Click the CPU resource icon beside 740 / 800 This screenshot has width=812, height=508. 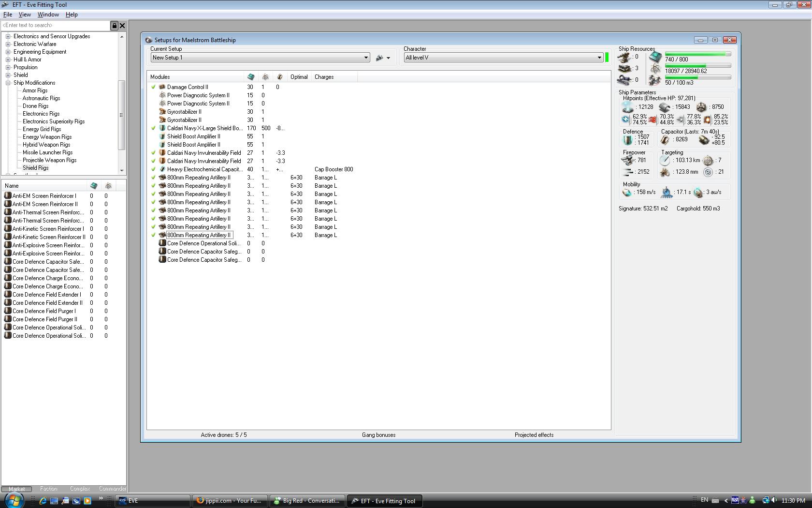[x=655, y=57]
